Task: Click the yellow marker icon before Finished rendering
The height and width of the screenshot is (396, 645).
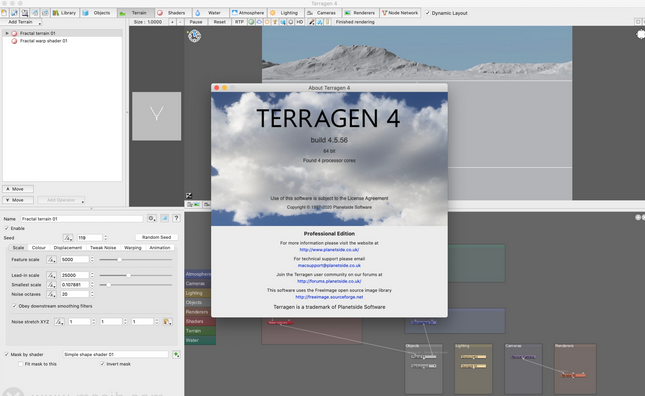Action: pos(327,22)
